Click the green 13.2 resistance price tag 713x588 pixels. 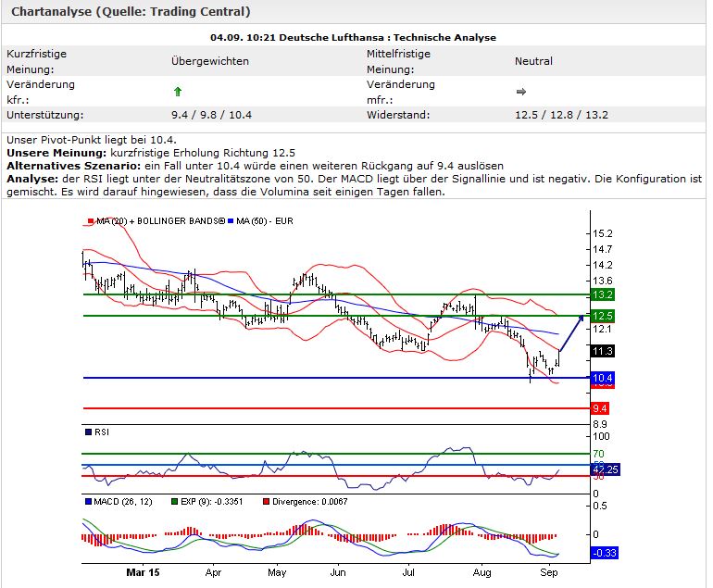pyautogui.click(x=603, y=294)
